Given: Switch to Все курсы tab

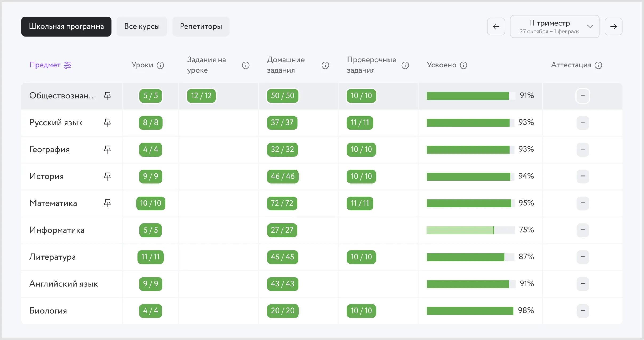Looking at the screenshot, I should click(142, 26).
